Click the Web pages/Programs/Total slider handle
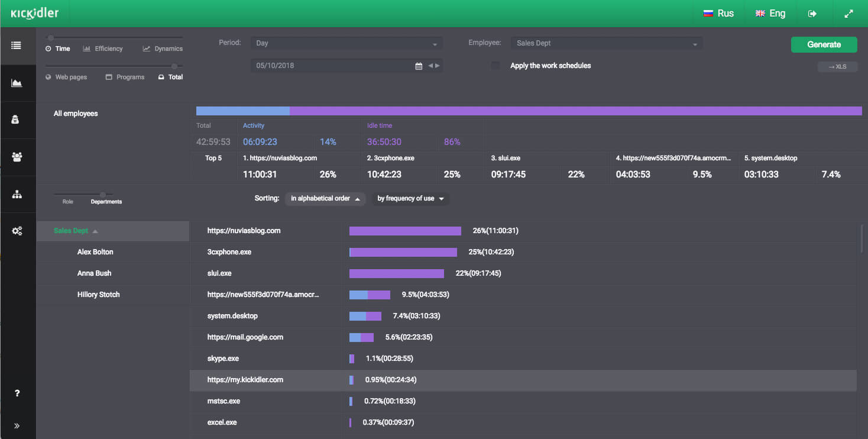 [174, 66]
